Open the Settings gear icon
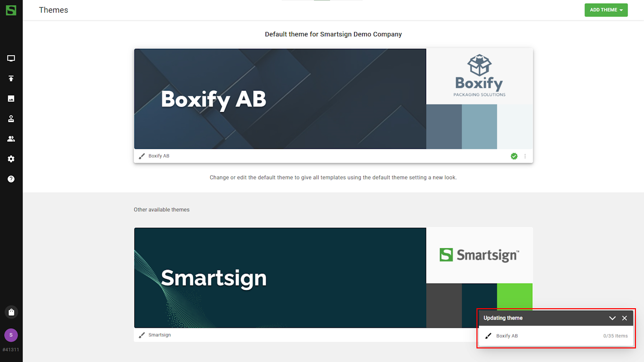Viewport: 644px width, 362px height. tap(11, 159)
